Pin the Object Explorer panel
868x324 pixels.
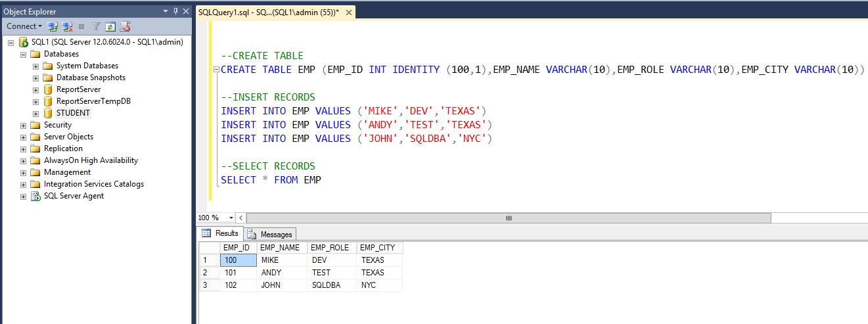[175, 11]
